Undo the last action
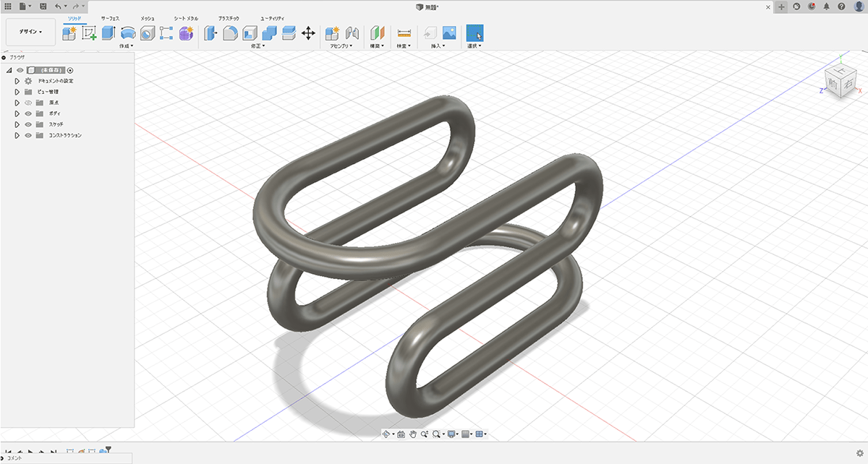Image resolution: width=868 pixels, height=464 pixels. point(59,6)
